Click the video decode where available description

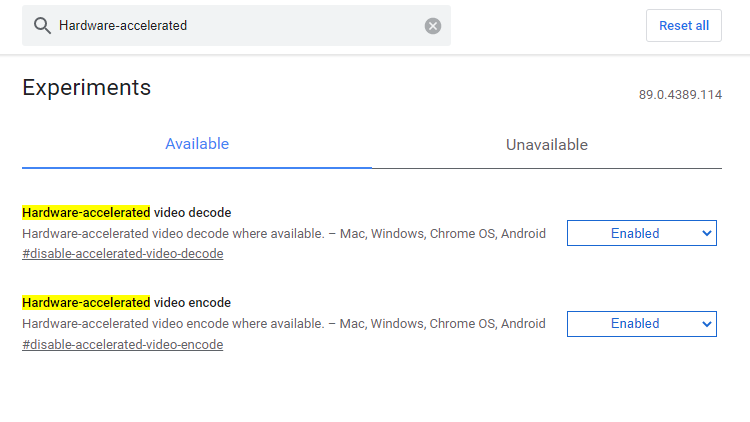click(x=284, y=233)
